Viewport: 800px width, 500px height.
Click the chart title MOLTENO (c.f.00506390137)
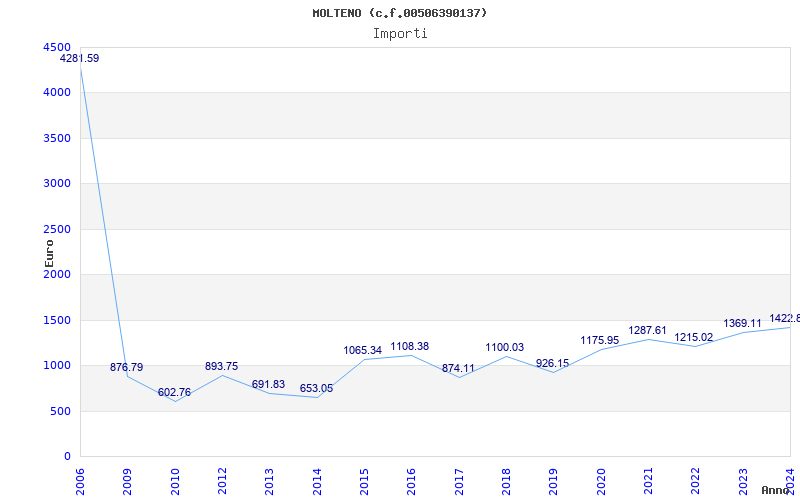point(399,13)
